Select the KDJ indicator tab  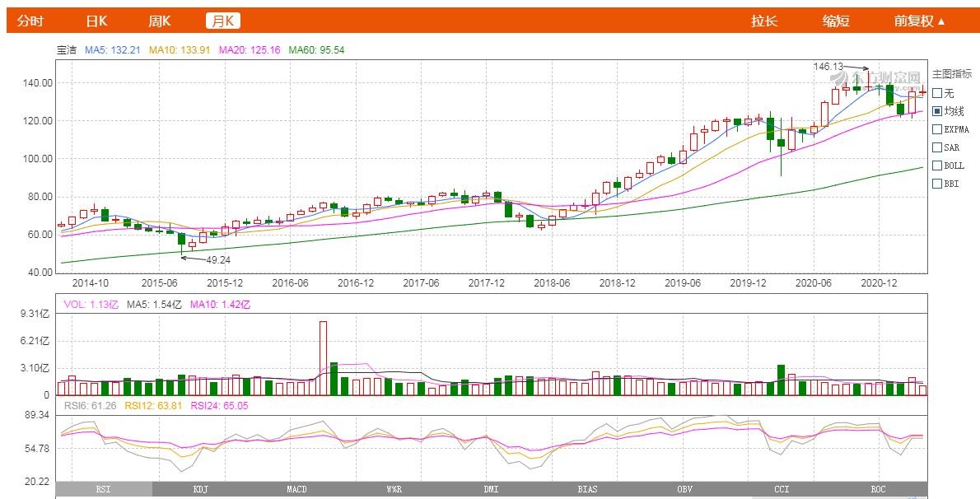(x=200, y=489)
